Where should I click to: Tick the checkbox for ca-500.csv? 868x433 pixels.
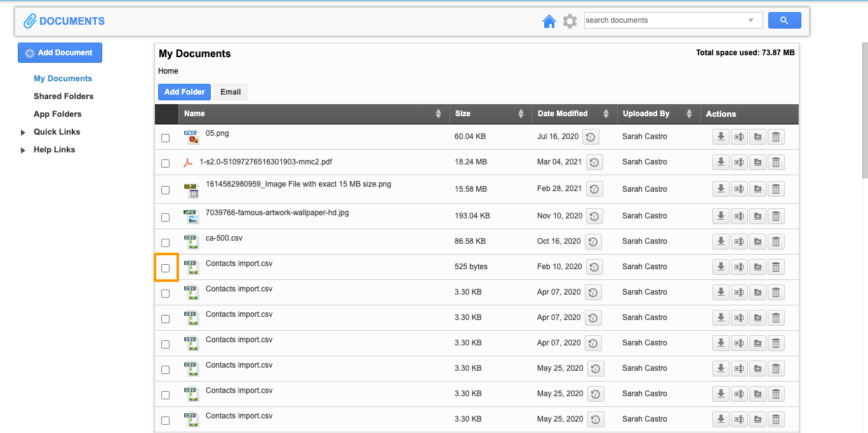pos(166,243)
